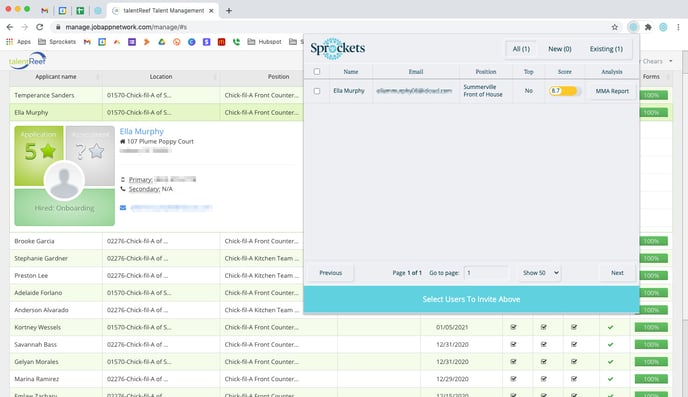The height and width of the screenshot is (397, 688).
Task: Toggle first checkbox in Kortney Wessels row
Action: [513, 327]
